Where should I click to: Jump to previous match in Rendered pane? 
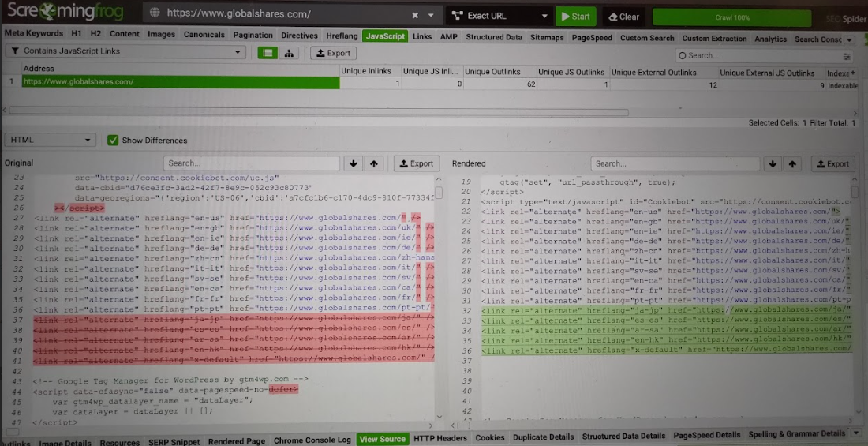tap(793, 164)
